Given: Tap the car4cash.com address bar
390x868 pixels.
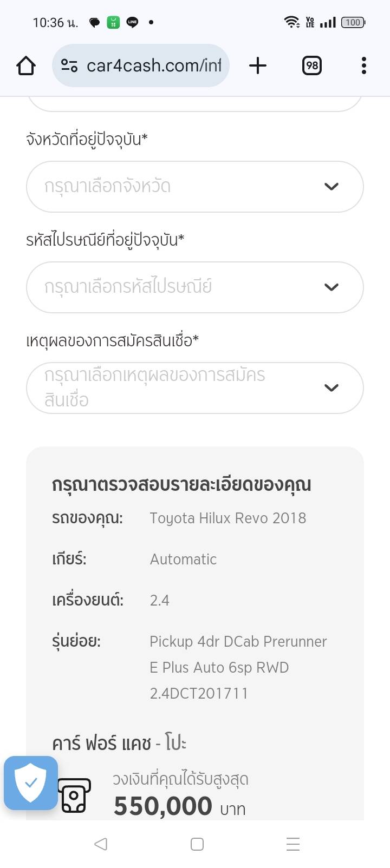Looking at the screenshot, I should point(154,65).
